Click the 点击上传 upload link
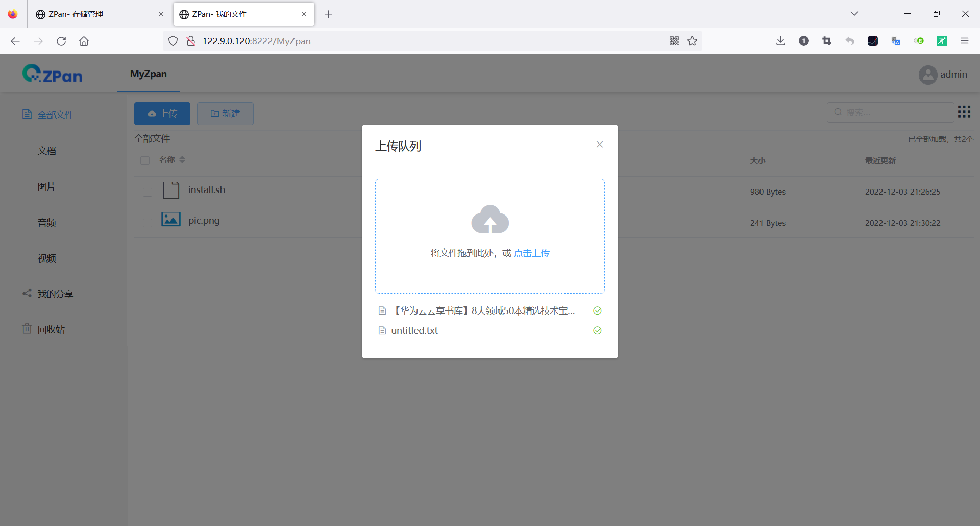The height and width of the screenshot is (526, 980). (532, 252)
